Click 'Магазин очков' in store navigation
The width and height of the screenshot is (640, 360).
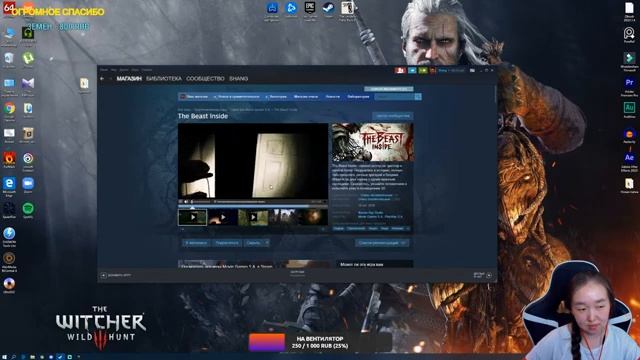[306, 97]
